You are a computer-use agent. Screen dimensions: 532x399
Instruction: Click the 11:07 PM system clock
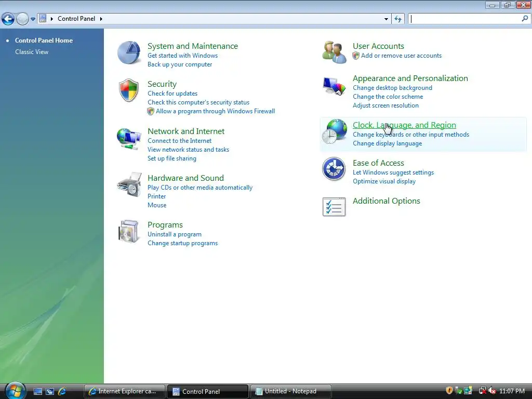click(512, 391)
